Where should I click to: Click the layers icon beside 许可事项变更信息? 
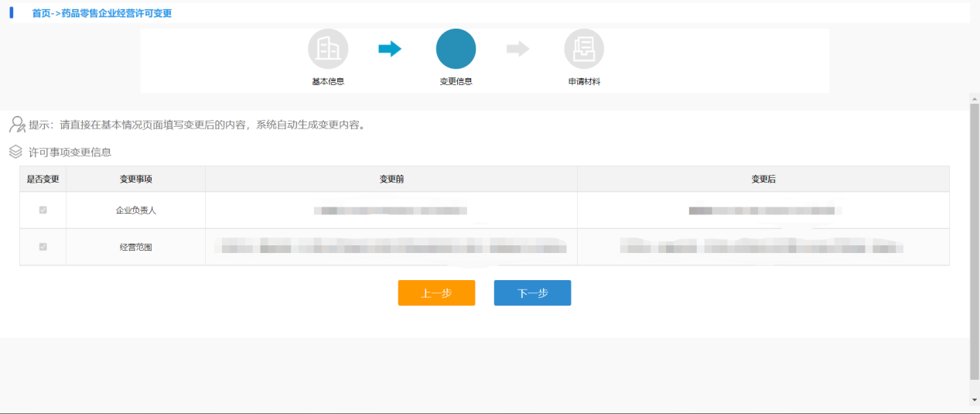tap(15, 152)
